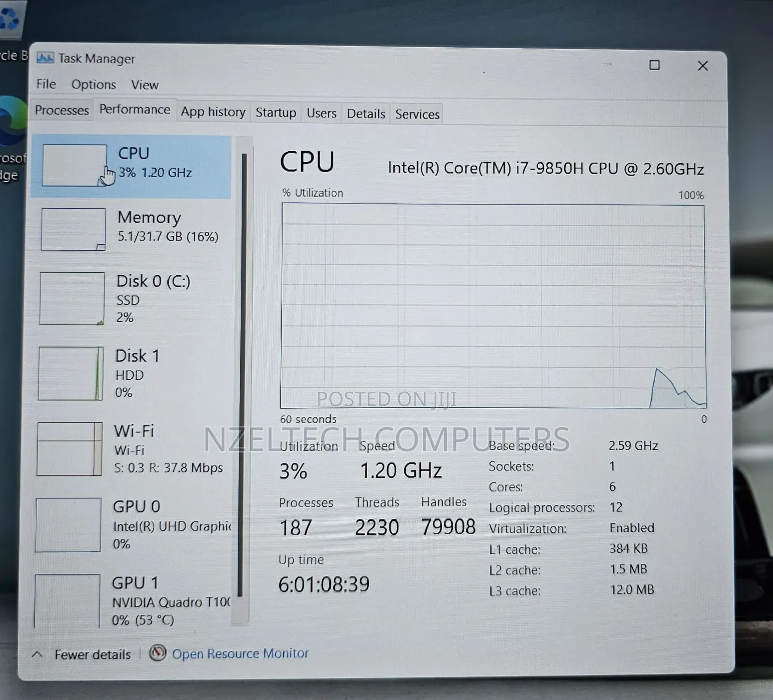Screen dimensions: 773x700
Task: Switch to the Processes tab
Action: [x=62, y=110]
